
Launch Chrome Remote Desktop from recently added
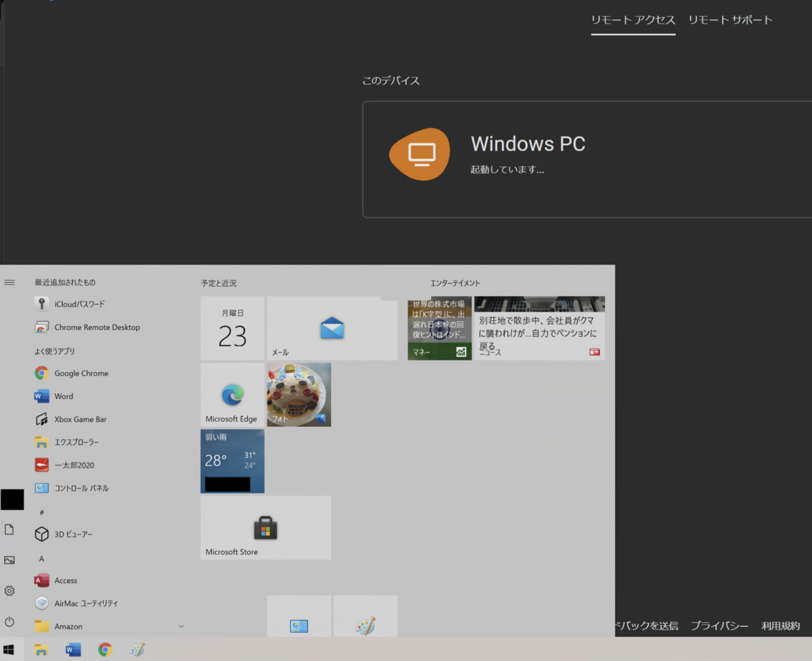(x=108, y=327)
